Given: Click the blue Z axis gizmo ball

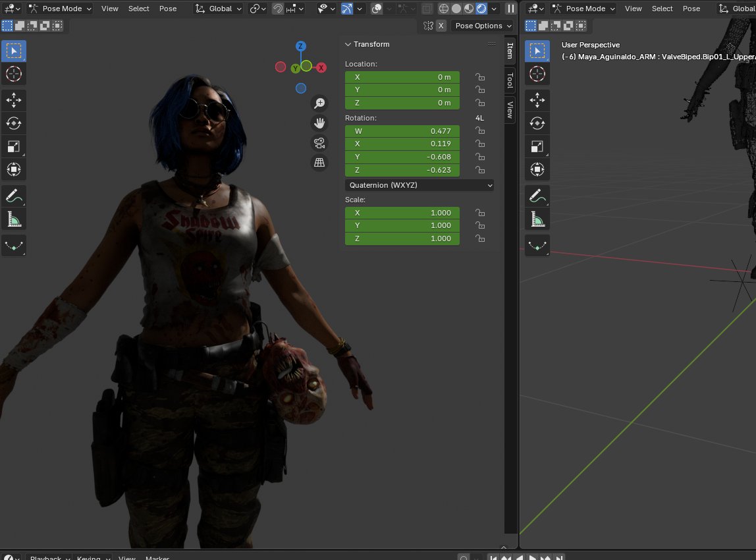Looking at the screenshot, I should pyautogui.click(x=300, y=46).
